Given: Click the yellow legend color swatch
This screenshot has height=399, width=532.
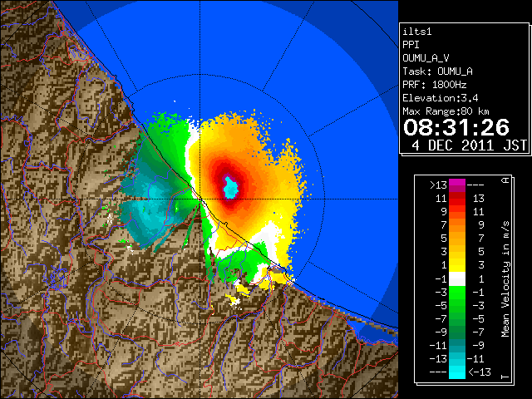Looking at the screenshot, I should [x=457, y=265].
